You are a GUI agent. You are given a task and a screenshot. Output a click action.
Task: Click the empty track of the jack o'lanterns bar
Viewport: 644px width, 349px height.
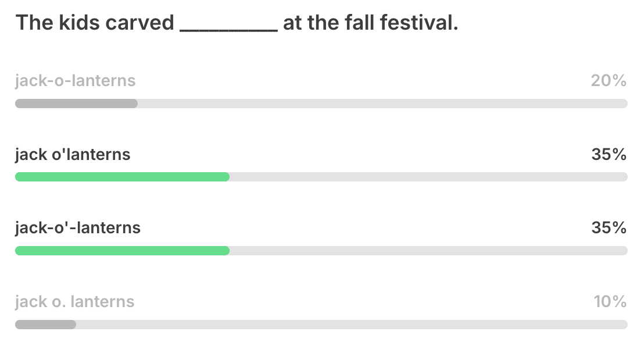coord(428,177)
